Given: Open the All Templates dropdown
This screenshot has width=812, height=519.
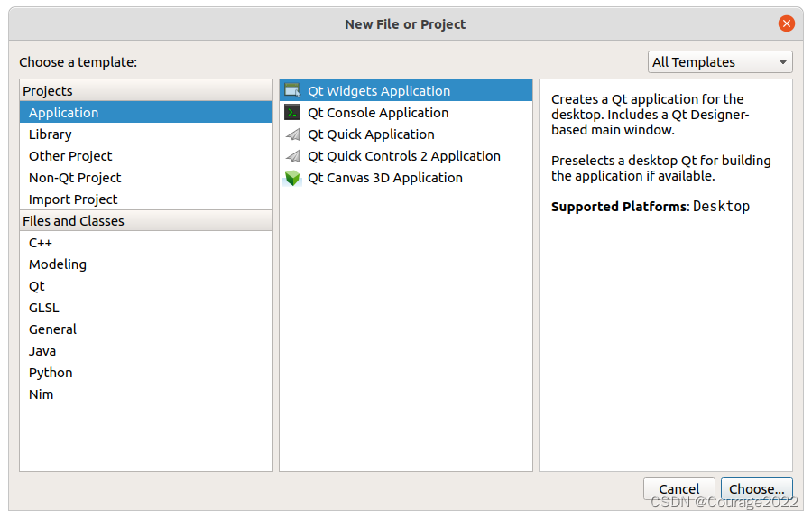Looking at the screenshot, I should click(720, 62).
